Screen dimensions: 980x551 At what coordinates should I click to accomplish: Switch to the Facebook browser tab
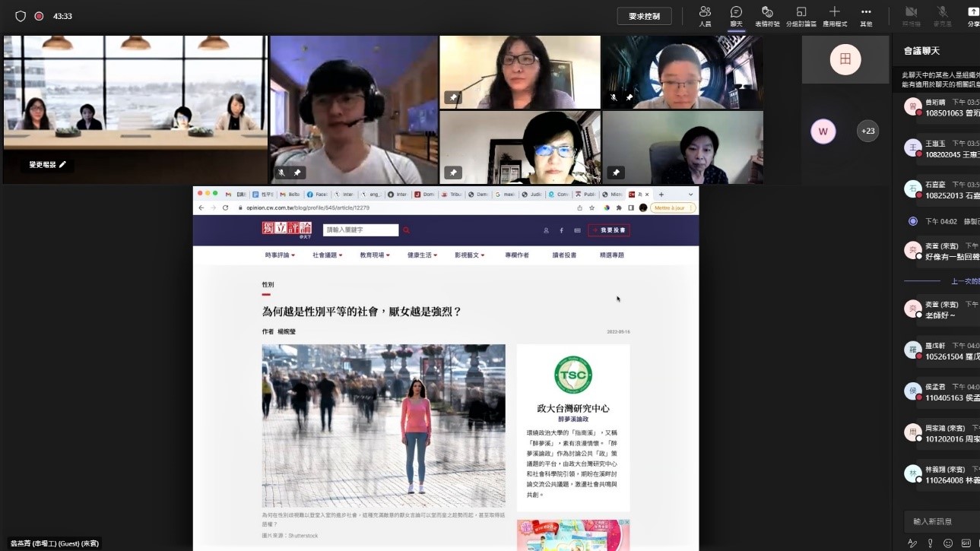coord(316,195)
